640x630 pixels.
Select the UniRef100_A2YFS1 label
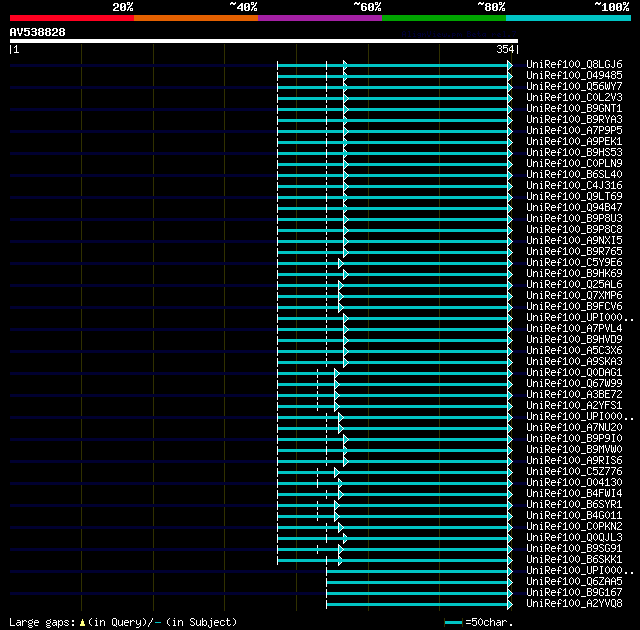(574, 406)
